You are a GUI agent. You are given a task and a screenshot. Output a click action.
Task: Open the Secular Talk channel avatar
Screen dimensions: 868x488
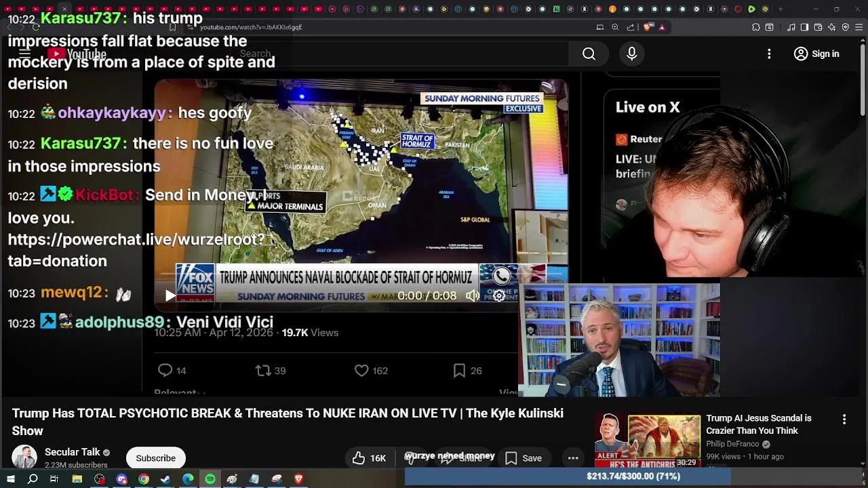[24, 458]
